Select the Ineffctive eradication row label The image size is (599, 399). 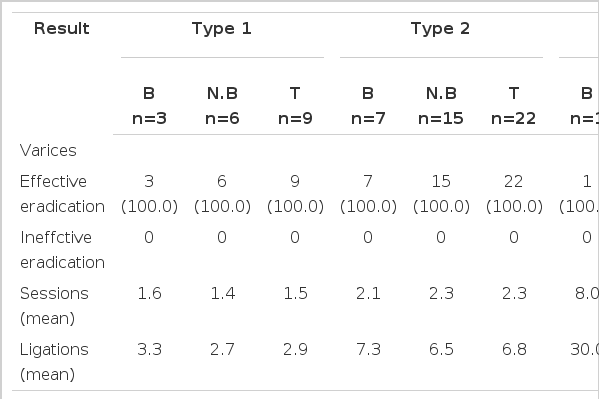point(62,250)
